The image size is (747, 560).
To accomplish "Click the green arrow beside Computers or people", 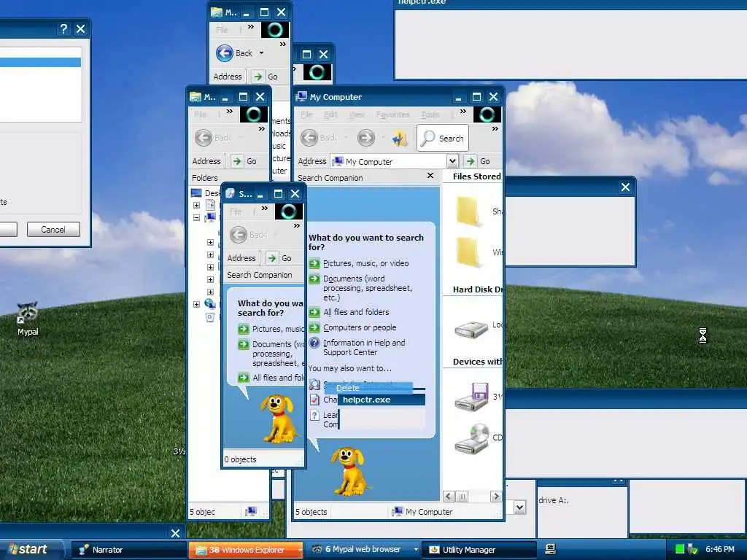I will (314, 327).
